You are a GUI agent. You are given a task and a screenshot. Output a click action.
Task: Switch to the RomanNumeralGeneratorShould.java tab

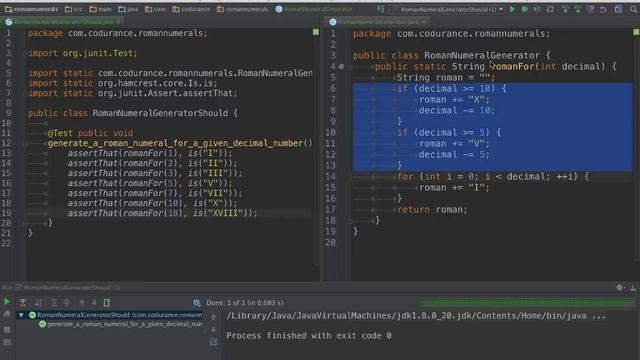tap(63, 22)
